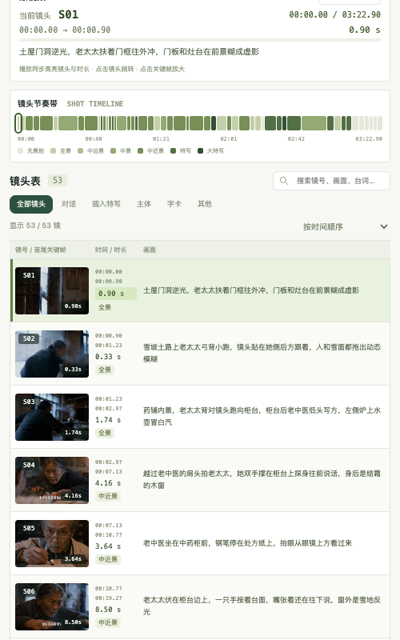
Task: Open S02 keyframe thumbnail
Action: (52, 354)
